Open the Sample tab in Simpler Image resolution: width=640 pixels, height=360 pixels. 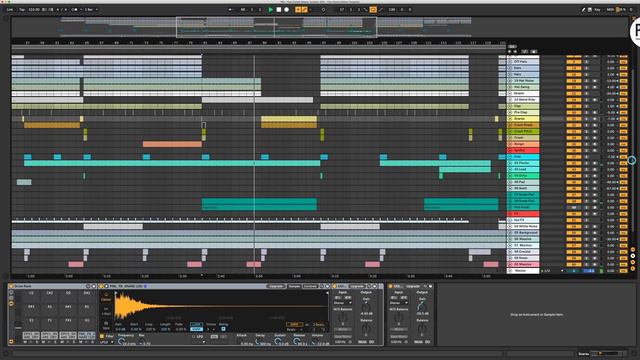(294, 286)
